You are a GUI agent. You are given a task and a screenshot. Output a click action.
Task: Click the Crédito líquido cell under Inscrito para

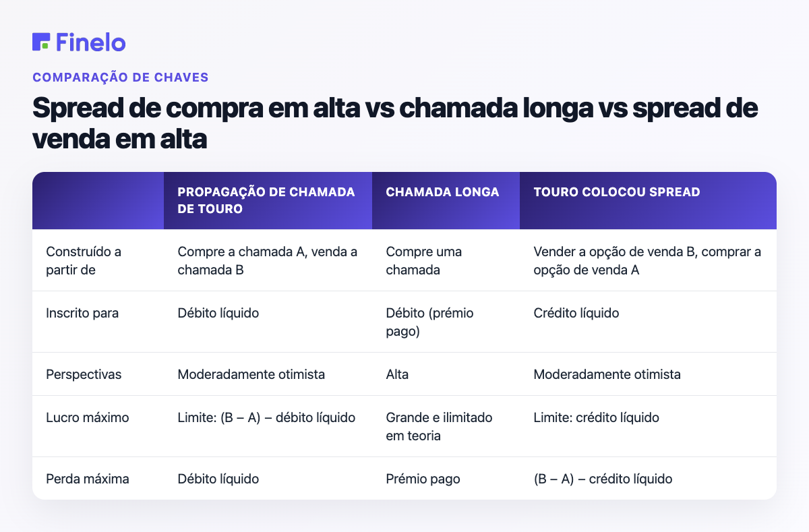pyautogui.click(x=576, y=313)
